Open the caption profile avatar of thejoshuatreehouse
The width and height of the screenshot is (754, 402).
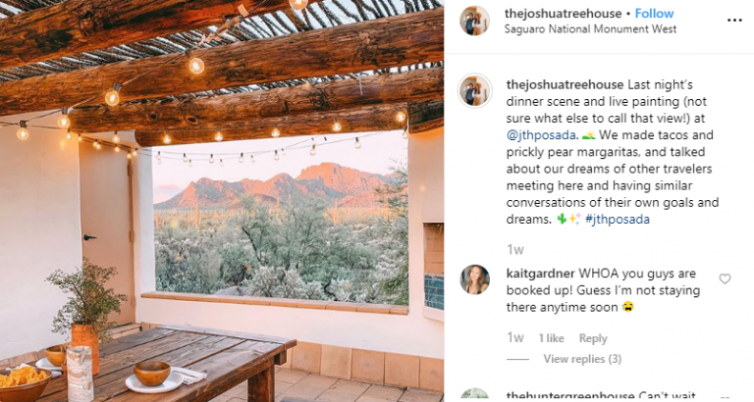pyautogui.click(x=475, y=91)
